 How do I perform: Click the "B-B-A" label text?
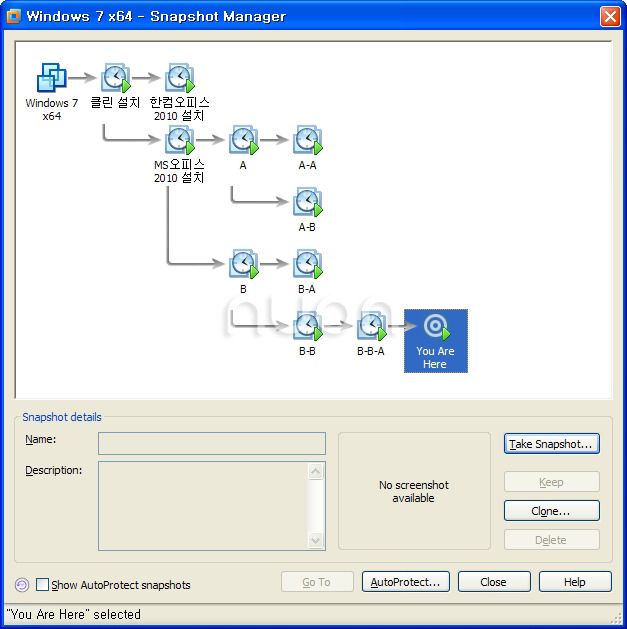pyautogui.click(x=371, y=351)
